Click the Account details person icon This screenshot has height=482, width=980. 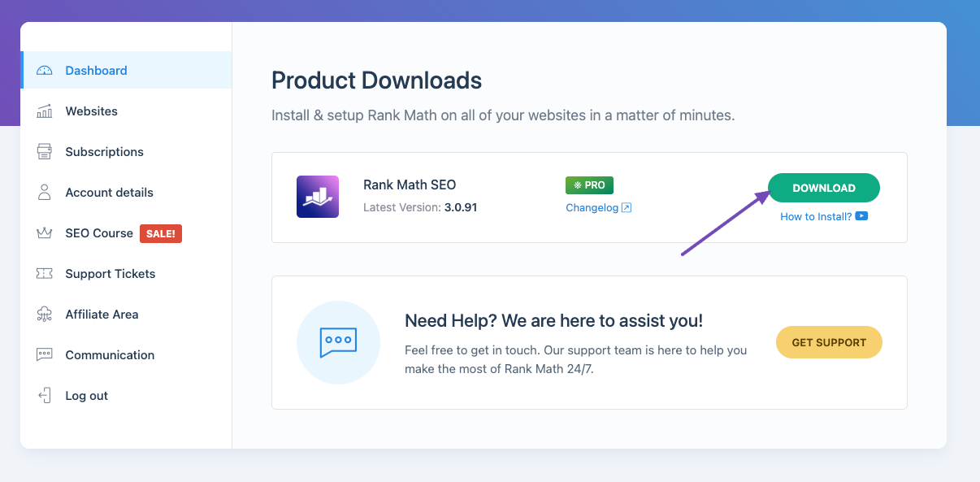[x=45, y=193]
